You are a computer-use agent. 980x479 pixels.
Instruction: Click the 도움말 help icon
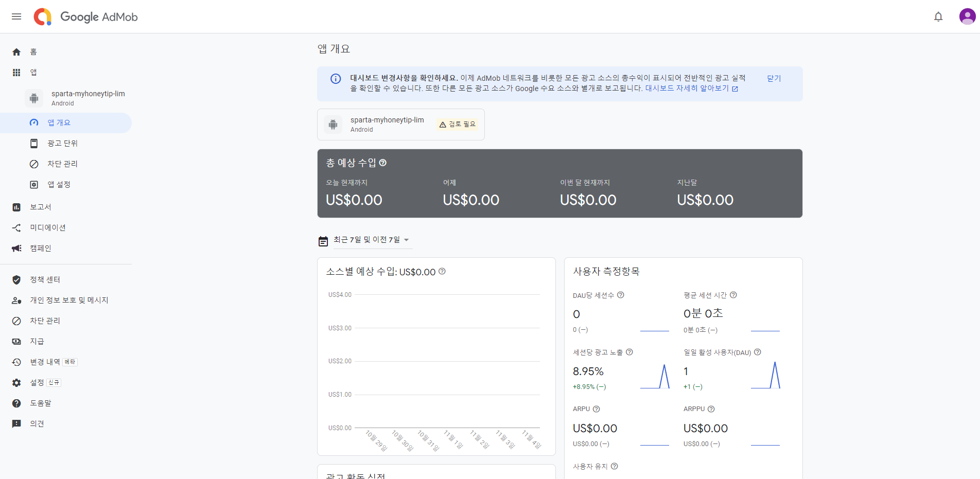click(x=16, y=403)
